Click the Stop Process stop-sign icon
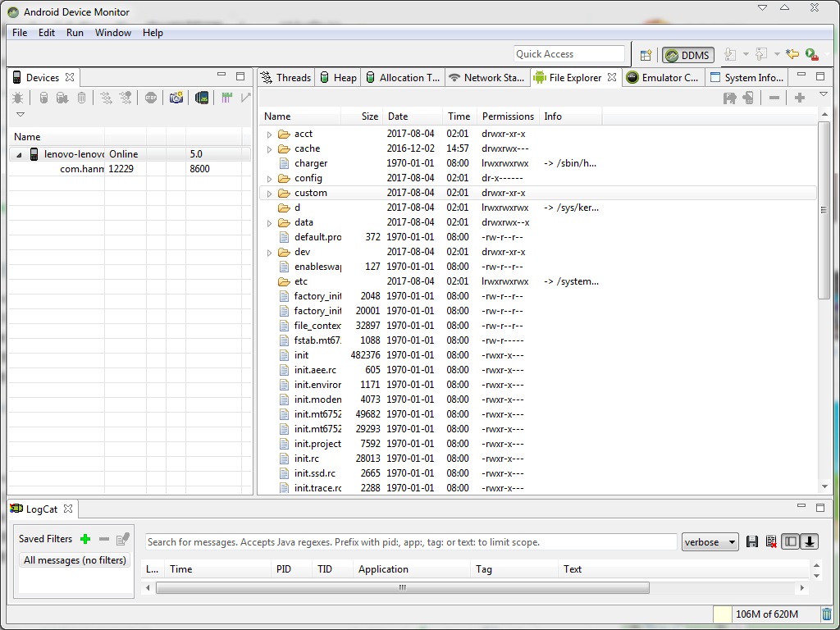Image resolution: width=840 pixels, height=630 pixels. [x=151, y=98]
